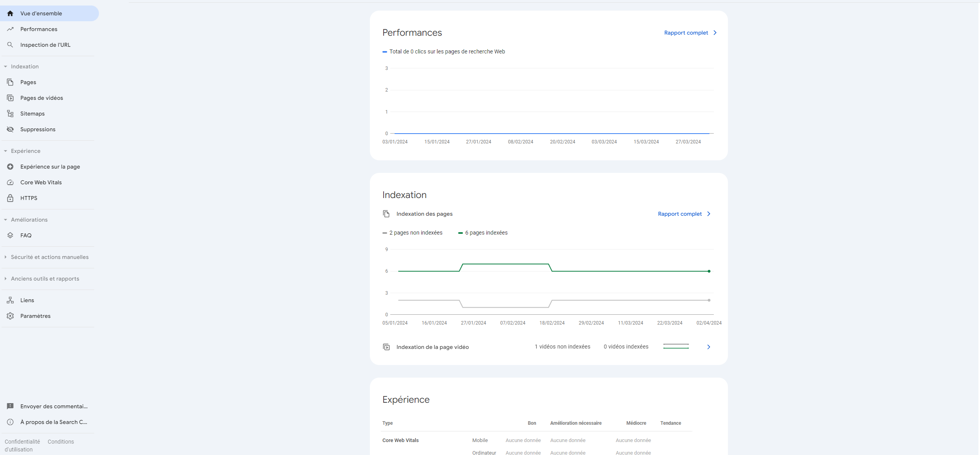The width and height of the screenshot is (980, 455).
Task: Open Rapport complet for Indexation des pages
Action: pyautogui.click(x=684, y=214)
